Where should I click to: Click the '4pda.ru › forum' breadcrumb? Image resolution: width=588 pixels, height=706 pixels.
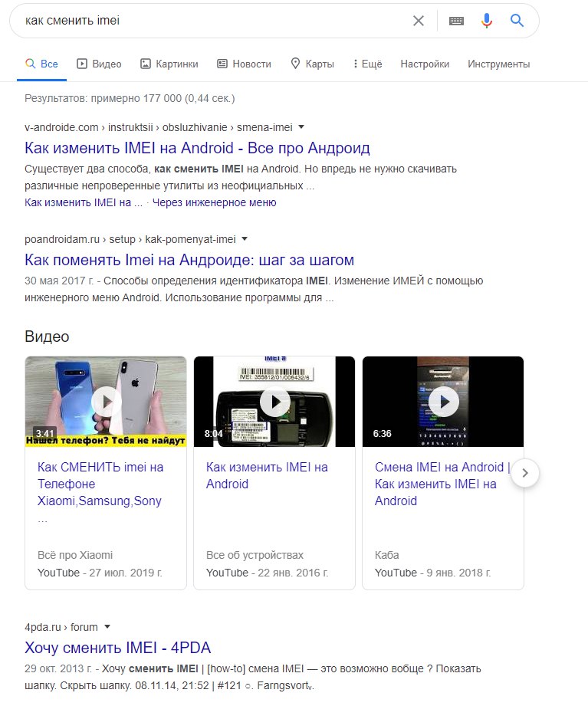pyautogui.click(x=61, y=627)
